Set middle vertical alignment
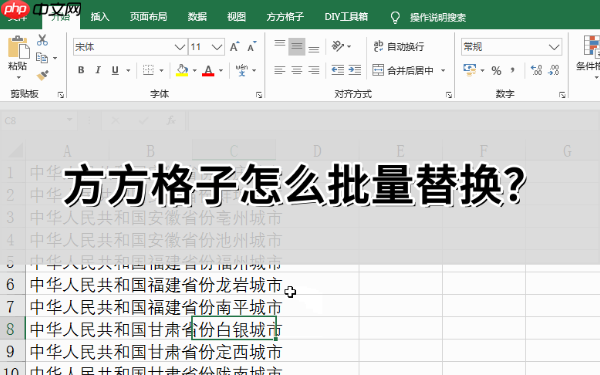Image resolution: width=600 pixels, height=375 pixels. click(x=297, y=47)
